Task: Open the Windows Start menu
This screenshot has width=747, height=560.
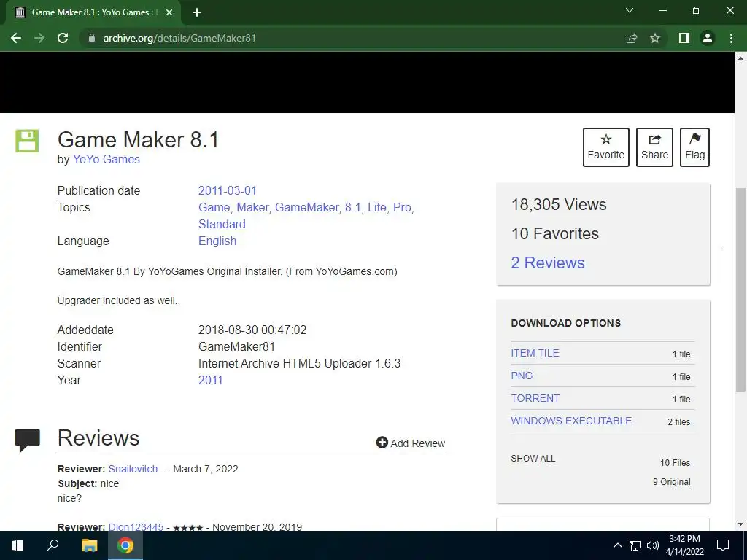Action: coord(18,545)
